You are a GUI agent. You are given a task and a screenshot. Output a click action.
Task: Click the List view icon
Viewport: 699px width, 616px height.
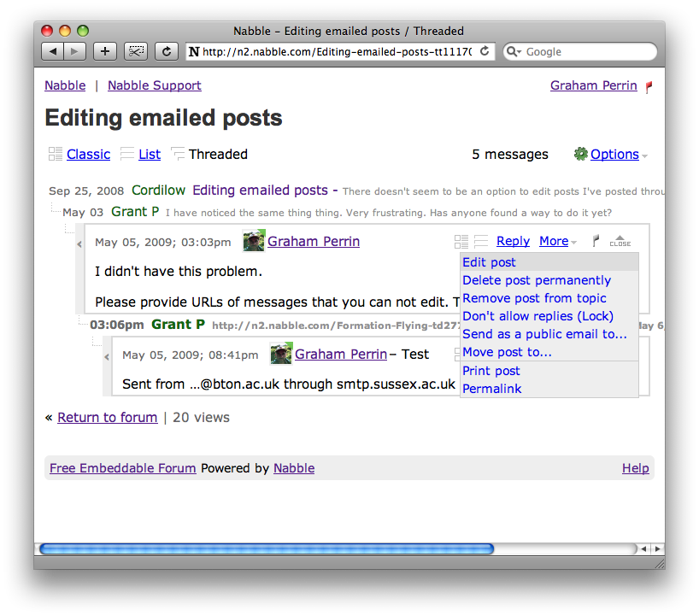pos(127,154)
